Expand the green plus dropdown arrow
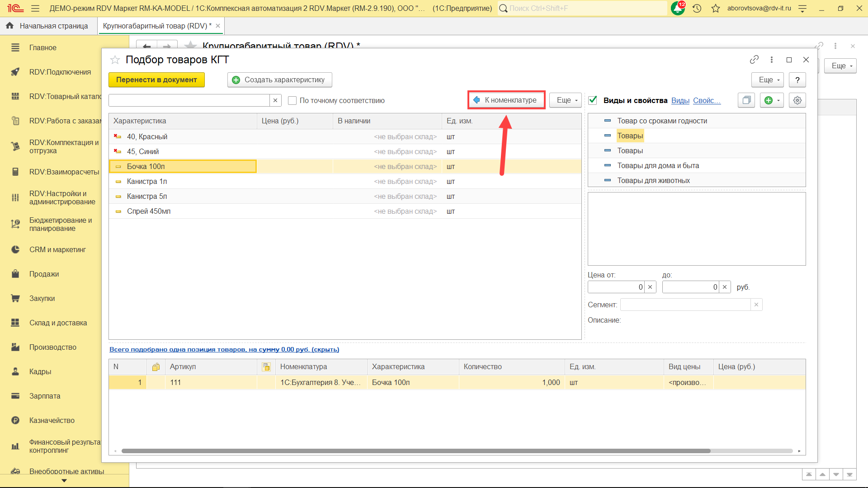 click(778, 100)
